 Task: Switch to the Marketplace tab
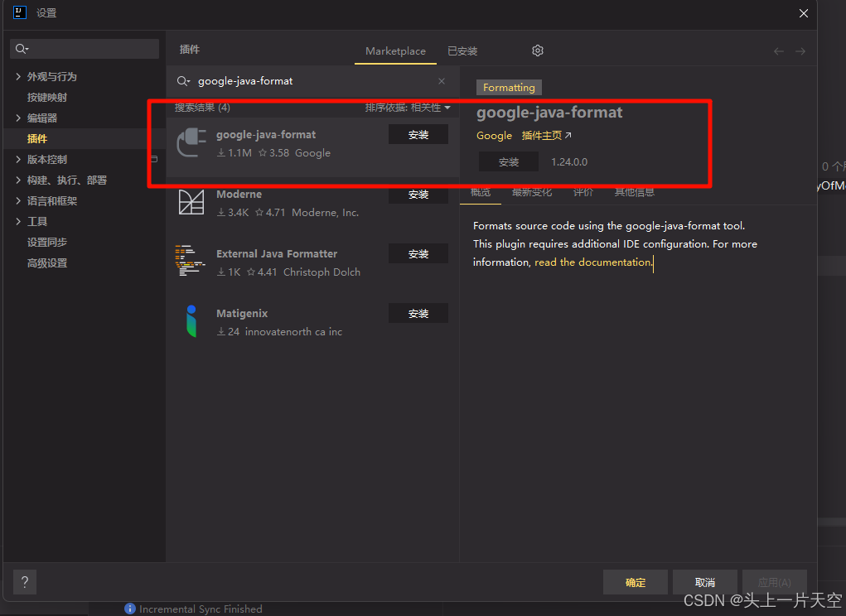point(395,51)
